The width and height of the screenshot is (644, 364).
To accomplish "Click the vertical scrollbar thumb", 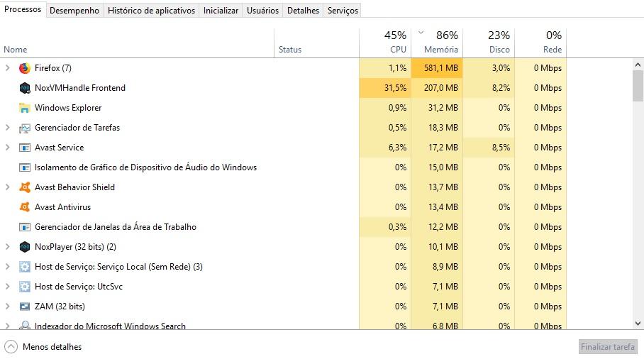I will pos(638,85).
